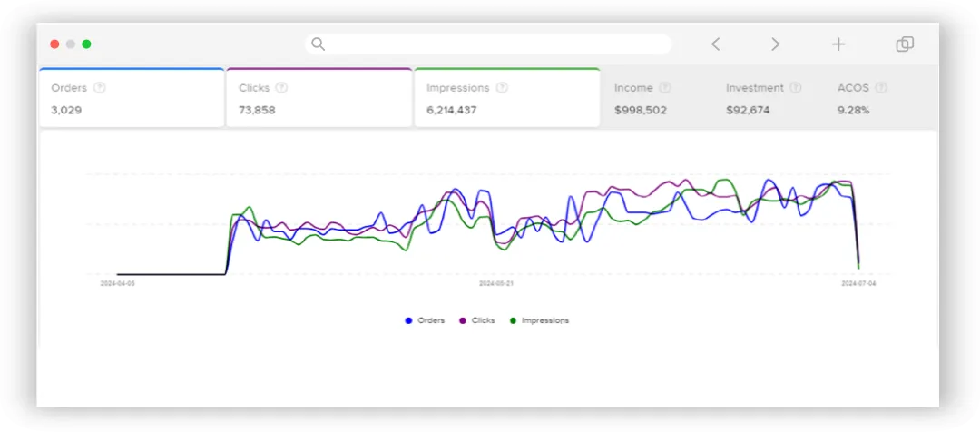This screenshot has width=980, height=432.
Task: Open the ACOS help question-mark icon
Action: [x=881, y=87]
